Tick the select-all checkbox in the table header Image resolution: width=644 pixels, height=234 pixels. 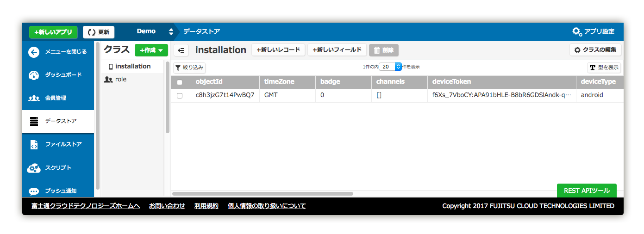(180, 82)
